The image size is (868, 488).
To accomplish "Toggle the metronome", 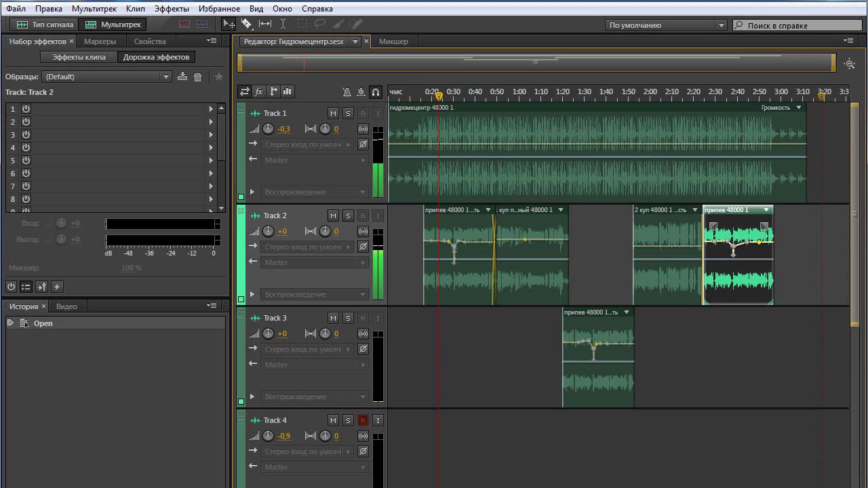I will [347, 91].
